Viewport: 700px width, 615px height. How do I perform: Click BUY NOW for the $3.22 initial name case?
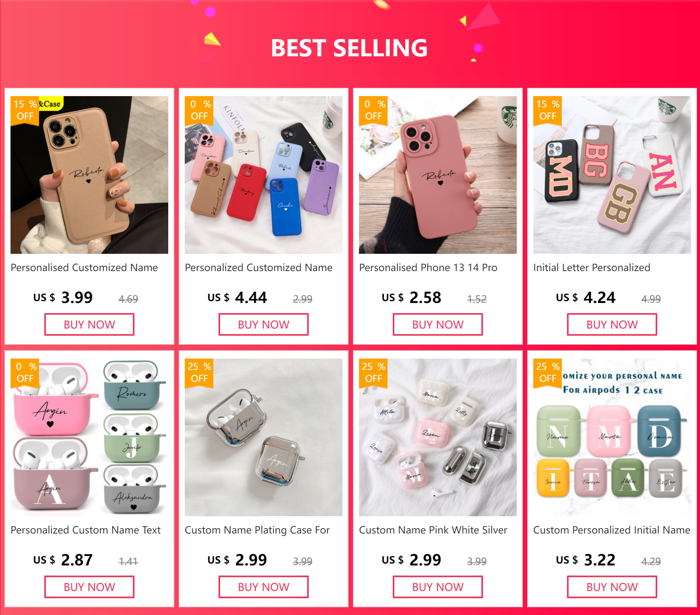pos(612,587)
